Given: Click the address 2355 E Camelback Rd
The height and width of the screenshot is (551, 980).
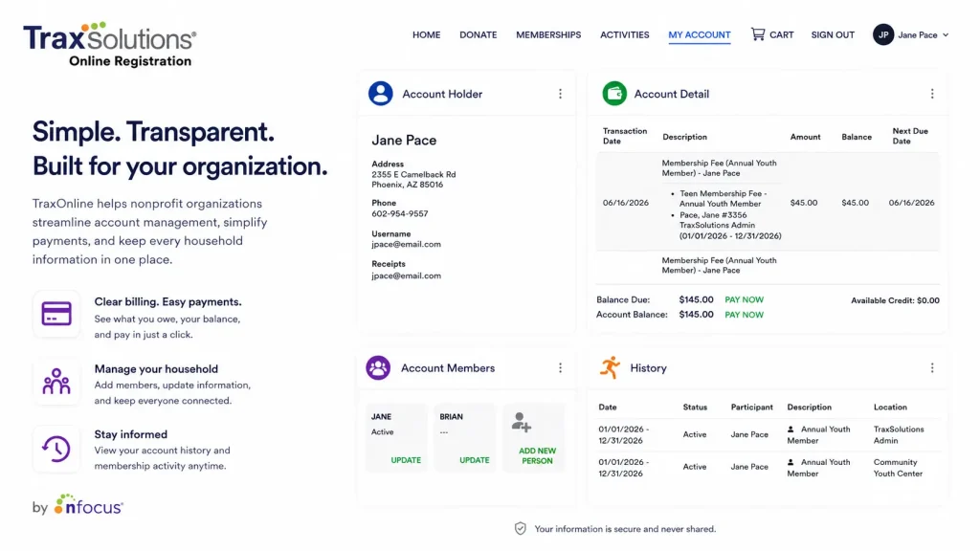Looking at the screenshot, I should tap(413, 174).
